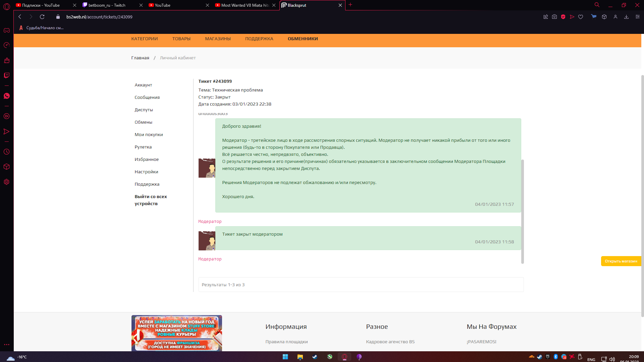This screenshot has width=644, height=362.
Task: Open the sidebar player icon
Action: pos(7,116)
